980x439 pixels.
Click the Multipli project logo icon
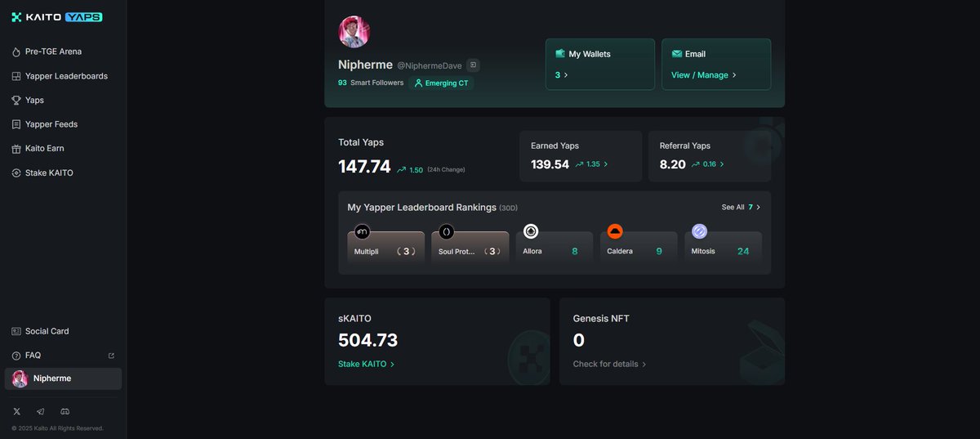click(x=363, y=231)
